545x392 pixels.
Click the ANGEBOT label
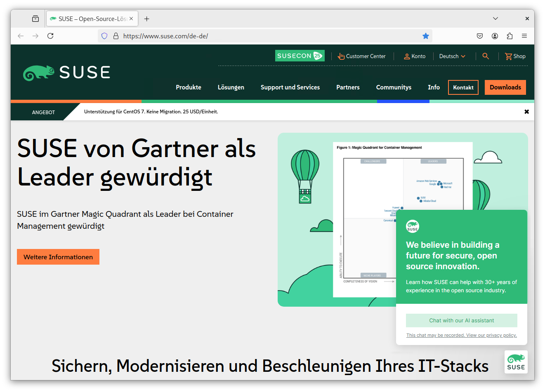click(x=43, y=112)
